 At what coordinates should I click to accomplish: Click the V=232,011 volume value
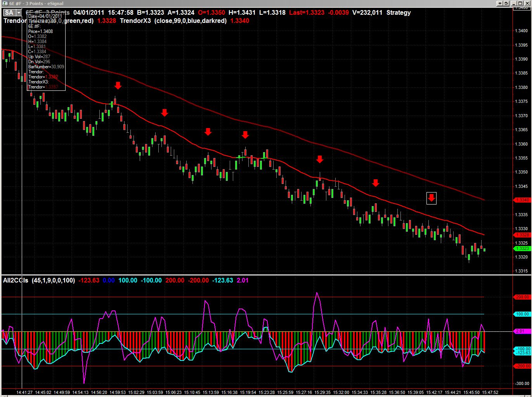point(367,12)
